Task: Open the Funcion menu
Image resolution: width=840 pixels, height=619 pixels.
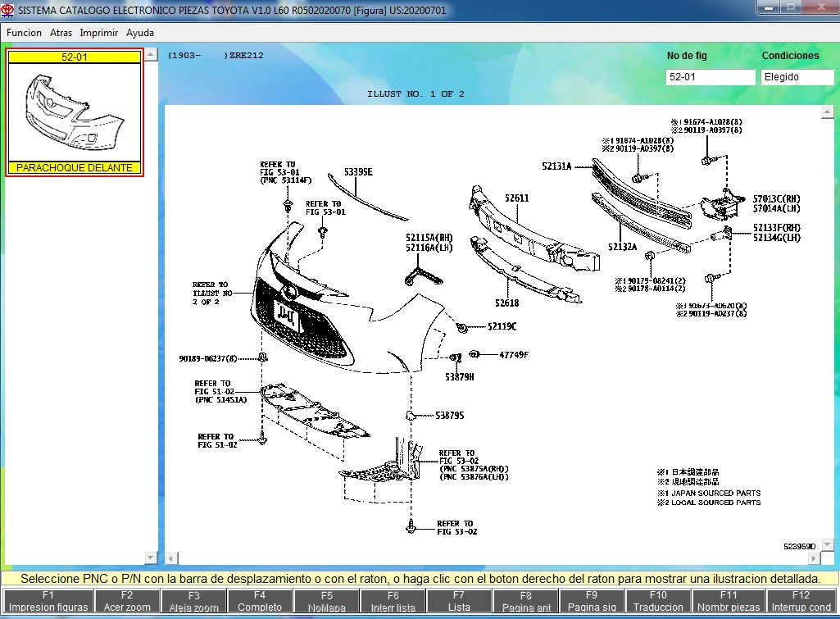Action: click(x=24, y=33)
